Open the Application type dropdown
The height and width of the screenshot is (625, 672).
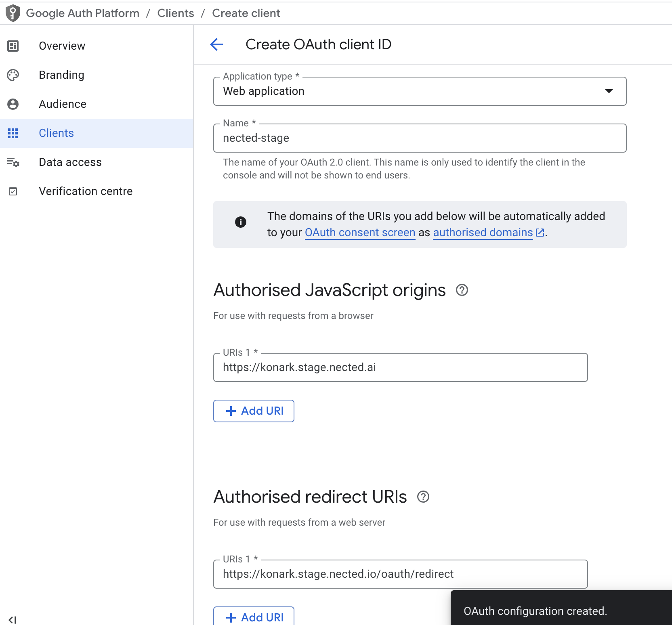tap(419, 91)
